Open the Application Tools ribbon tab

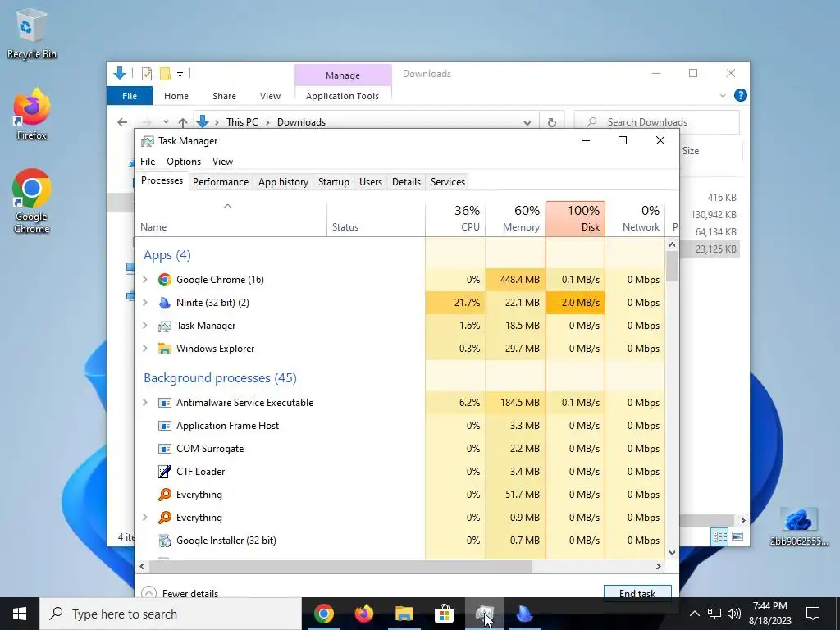pyautogui.click(x=342, y=96)
